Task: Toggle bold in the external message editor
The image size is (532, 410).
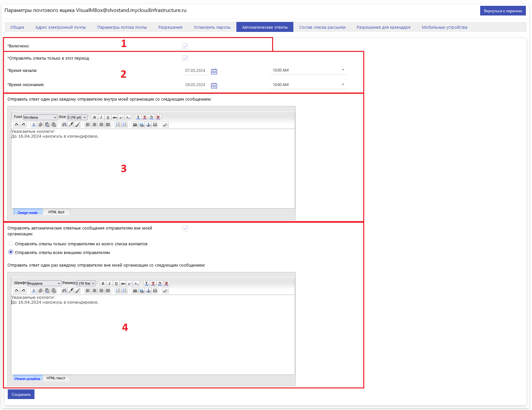Action: pos(103,284)
